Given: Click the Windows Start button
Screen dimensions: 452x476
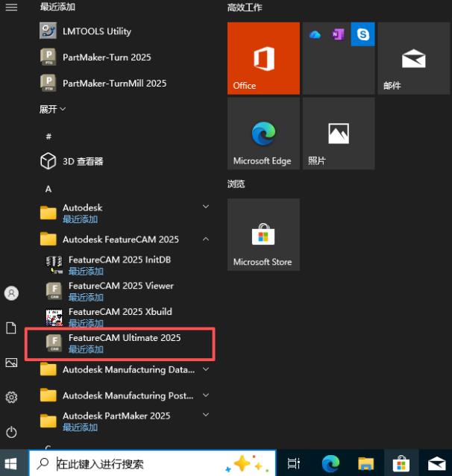Looking at the screenshot, I should (x=11, y=464).
